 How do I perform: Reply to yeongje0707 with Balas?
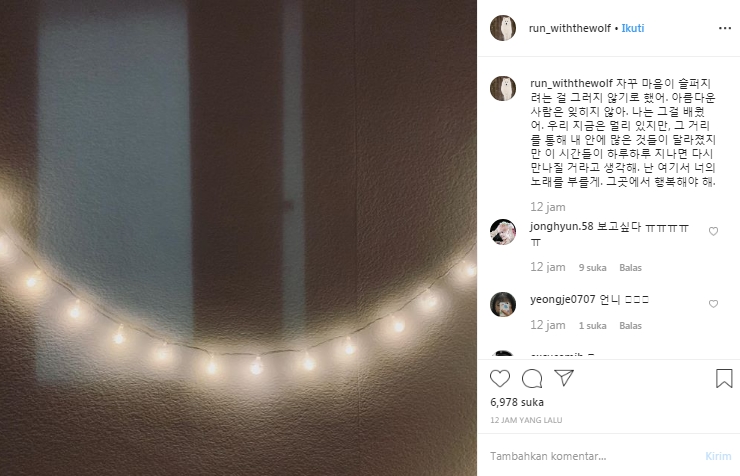tap(630, 326)
